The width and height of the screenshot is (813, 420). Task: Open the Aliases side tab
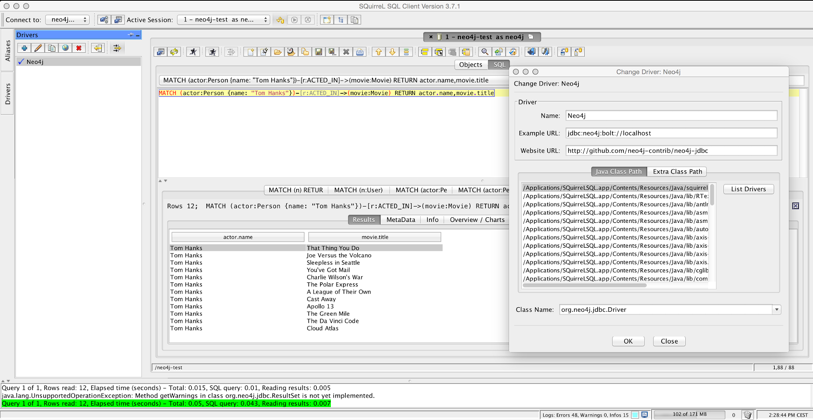(x=7, y=52)
